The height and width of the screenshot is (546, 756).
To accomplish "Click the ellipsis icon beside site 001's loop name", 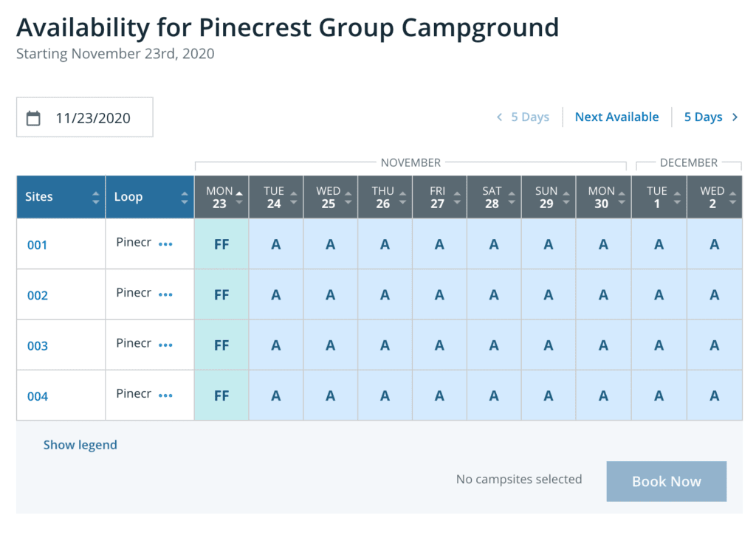I will pos(167,244).
